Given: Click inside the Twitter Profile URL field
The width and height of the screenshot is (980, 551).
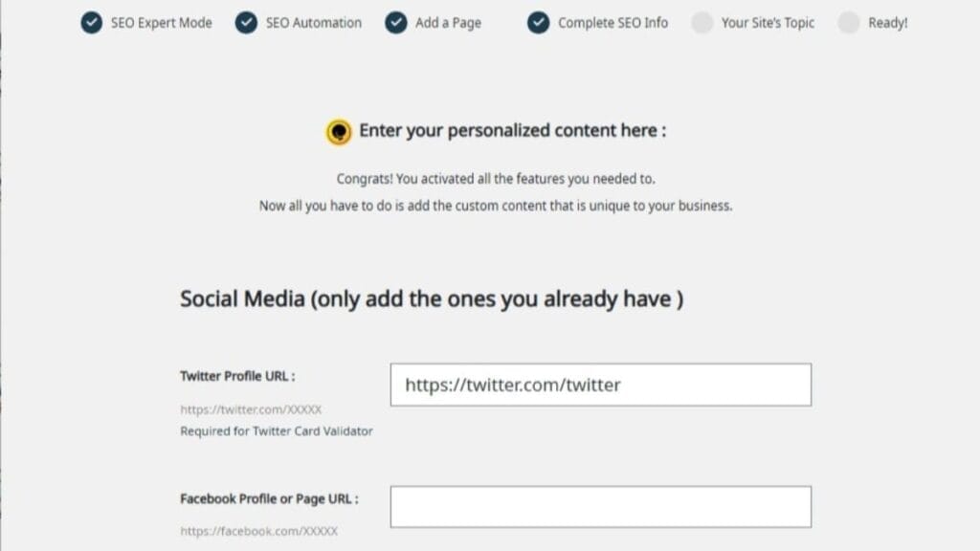Looking at the screenshot, I should [x=601, y=385].
